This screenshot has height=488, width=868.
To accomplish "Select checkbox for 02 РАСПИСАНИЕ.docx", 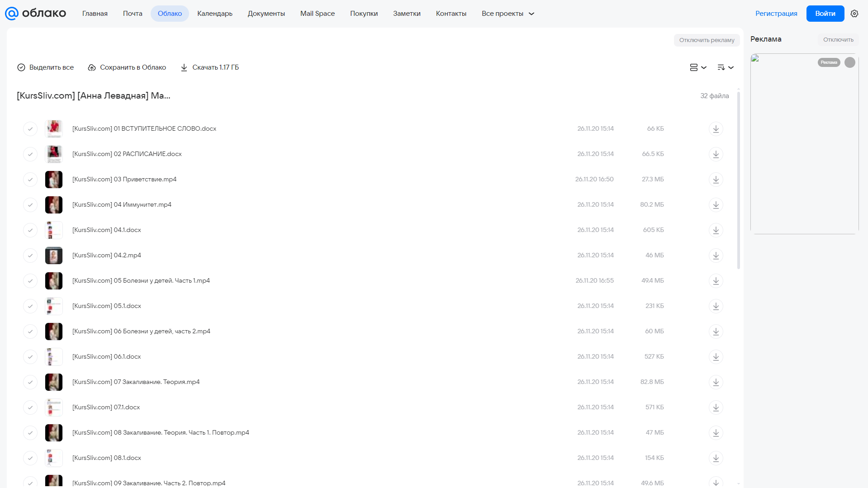I will point(30,154).
